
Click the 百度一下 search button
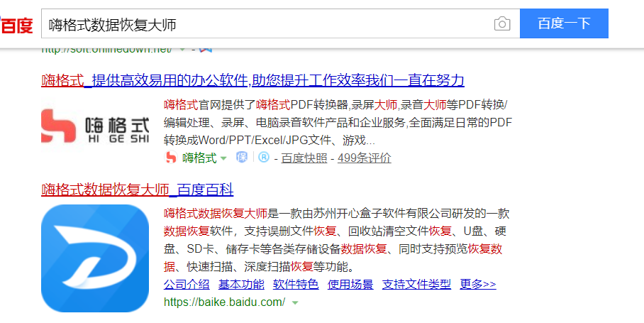point(564,23)
